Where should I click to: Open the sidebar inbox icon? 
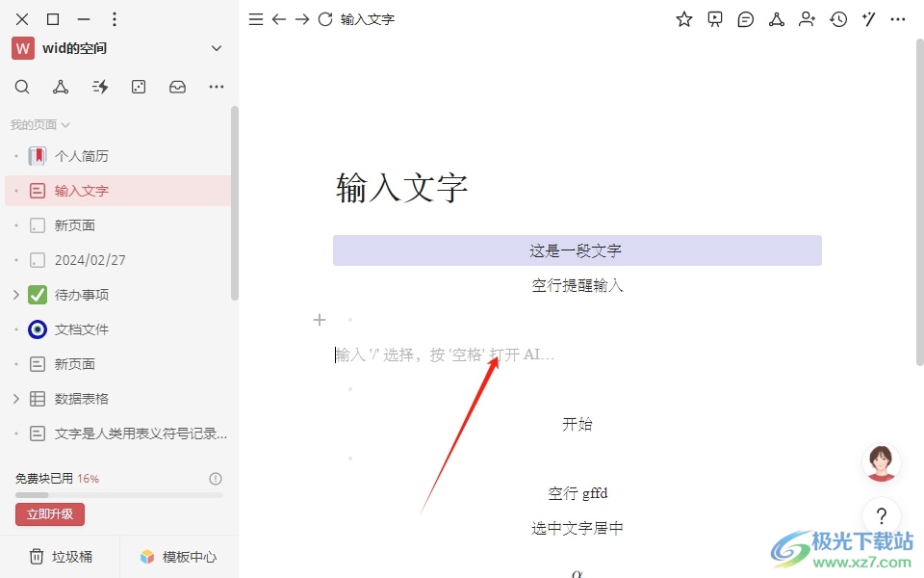point(177,88)
